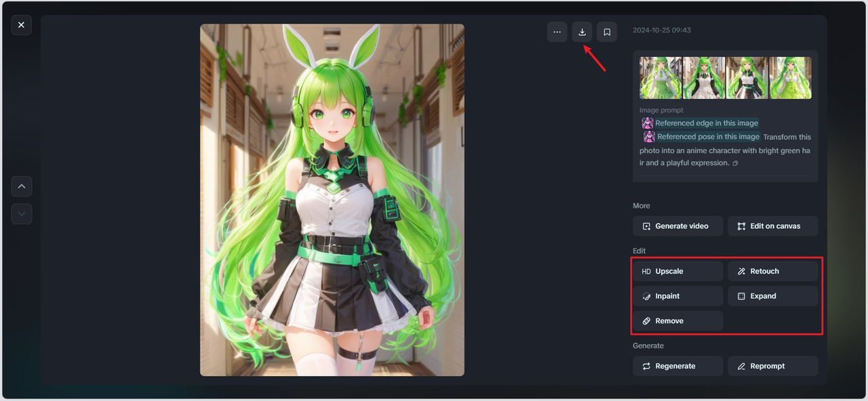
Task: Select the Retouch option
Action: coord(773,271)
